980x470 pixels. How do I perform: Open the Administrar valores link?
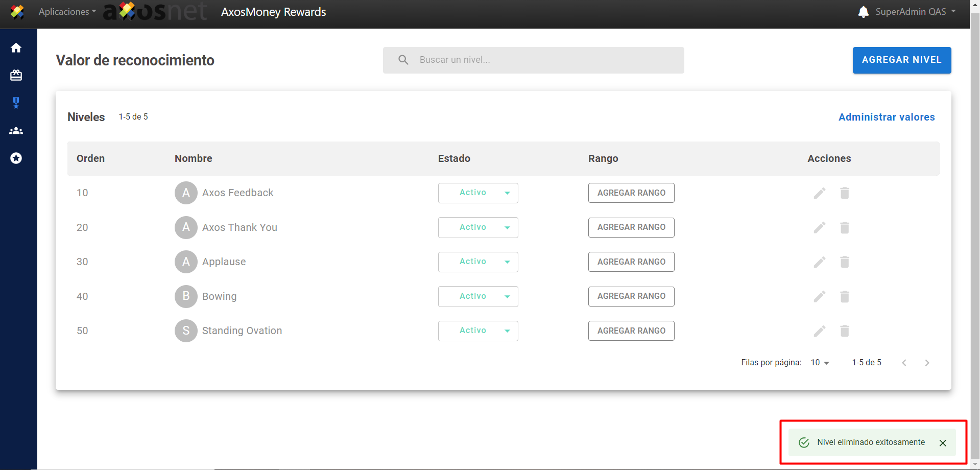click(x=886, y=117)
